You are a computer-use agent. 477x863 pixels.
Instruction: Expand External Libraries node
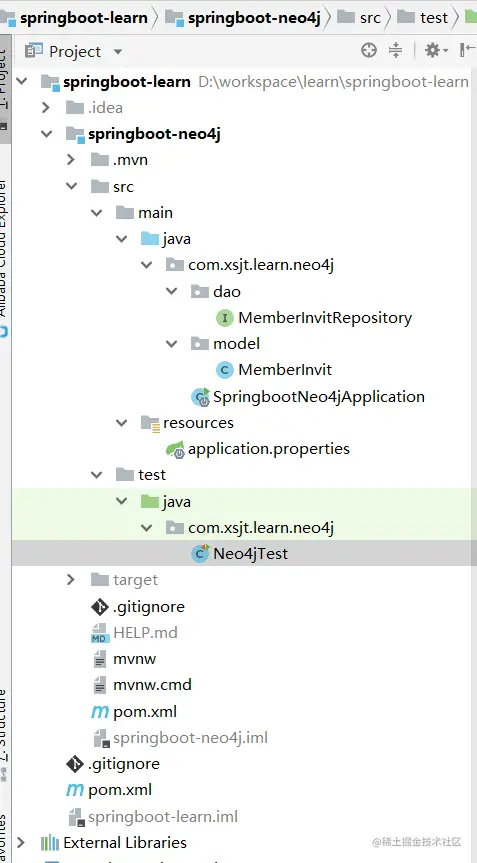pos(21,842)
